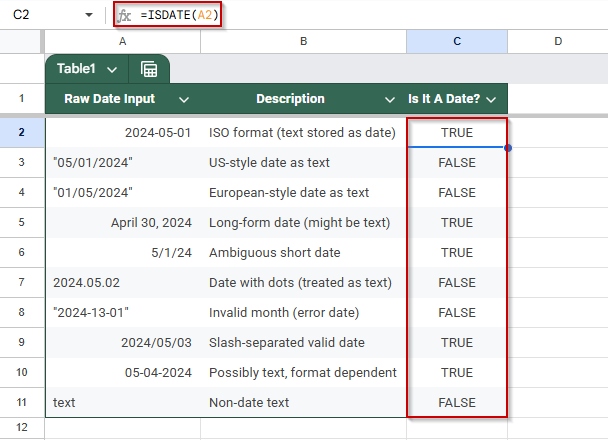Screen dimensions: 608x440
Task: Click the table view calculator icon
Action: pos(149,69)
